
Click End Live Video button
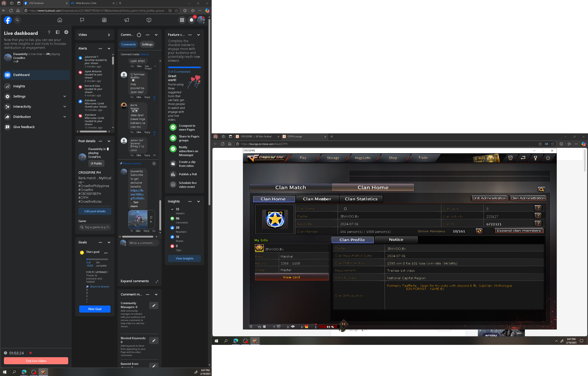36,361
